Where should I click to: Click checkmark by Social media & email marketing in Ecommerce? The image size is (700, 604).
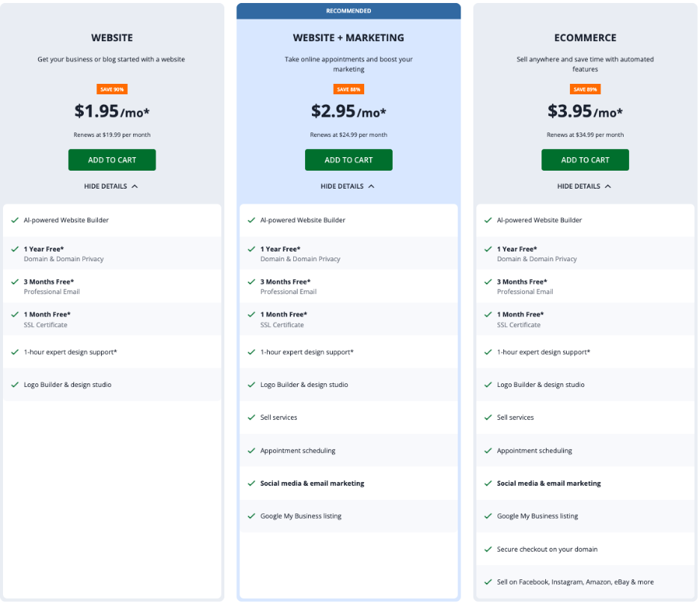(488, 483)
